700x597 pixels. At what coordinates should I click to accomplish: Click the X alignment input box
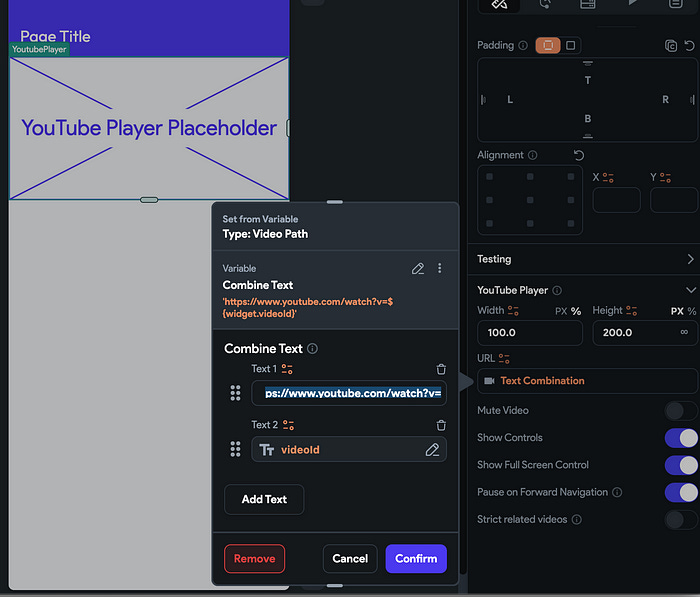pos(617,200)
